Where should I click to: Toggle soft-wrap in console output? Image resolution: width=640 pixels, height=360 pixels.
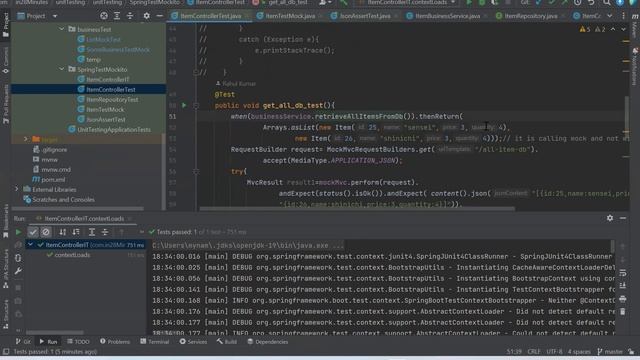tap(623, 273)
